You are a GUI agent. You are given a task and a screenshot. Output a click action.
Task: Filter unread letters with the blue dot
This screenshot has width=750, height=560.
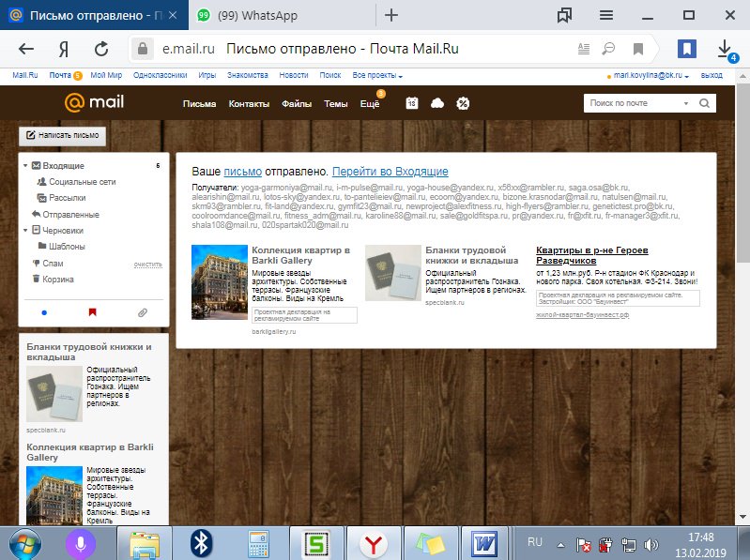pyautogui.click(x=44, y=313)
